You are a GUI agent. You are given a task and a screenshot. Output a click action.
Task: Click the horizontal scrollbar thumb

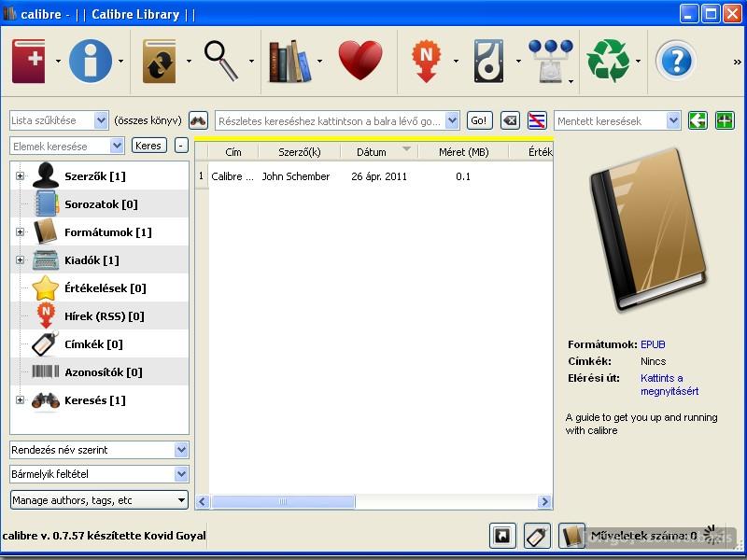[283, 501]
